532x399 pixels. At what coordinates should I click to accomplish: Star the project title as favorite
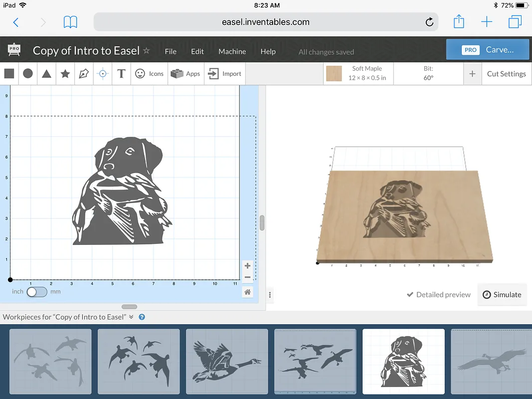click(146, 51)
